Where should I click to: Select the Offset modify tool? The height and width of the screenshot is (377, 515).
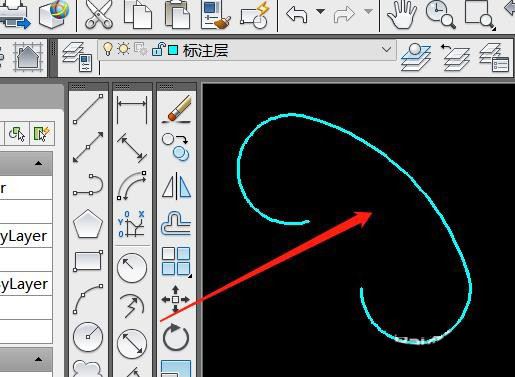(x=176, y=223)
